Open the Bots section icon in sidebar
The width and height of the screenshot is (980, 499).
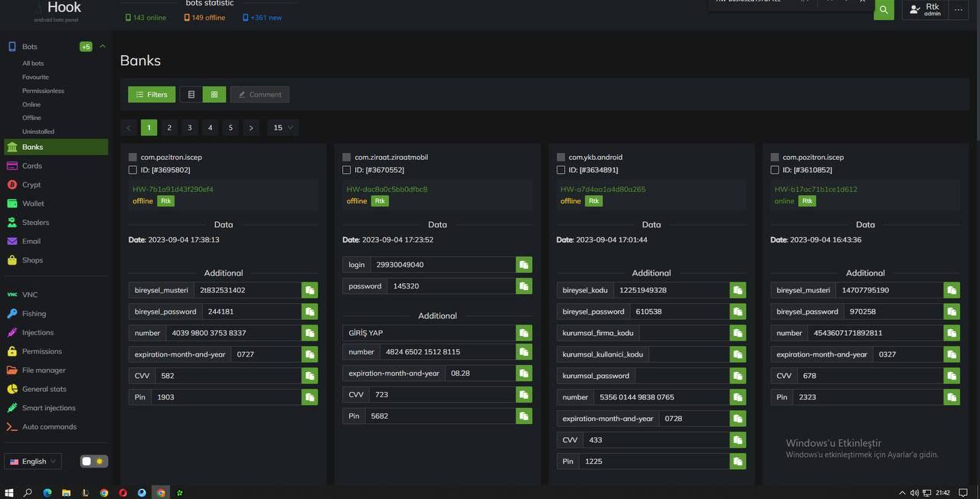pos(11,47)
